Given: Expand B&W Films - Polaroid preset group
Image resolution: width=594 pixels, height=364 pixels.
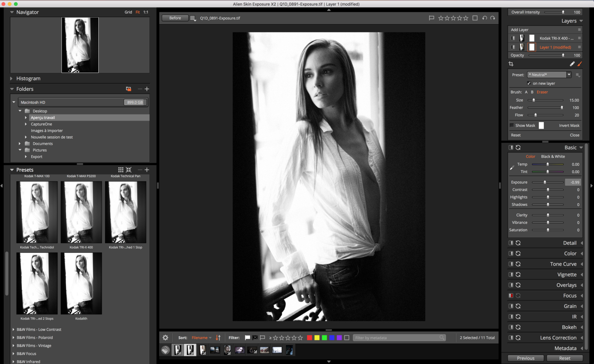Looking at the screenshot, I should coord(13,337).
